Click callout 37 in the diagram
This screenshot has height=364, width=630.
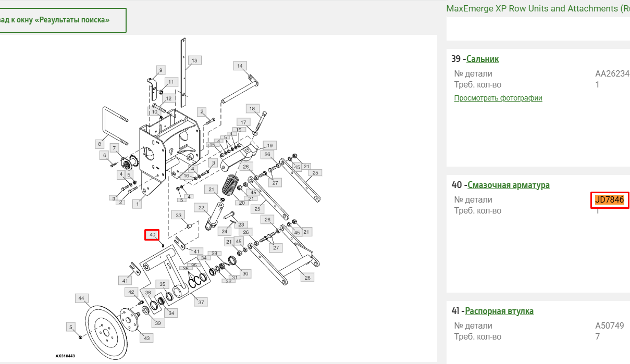[x=201, y=302]
